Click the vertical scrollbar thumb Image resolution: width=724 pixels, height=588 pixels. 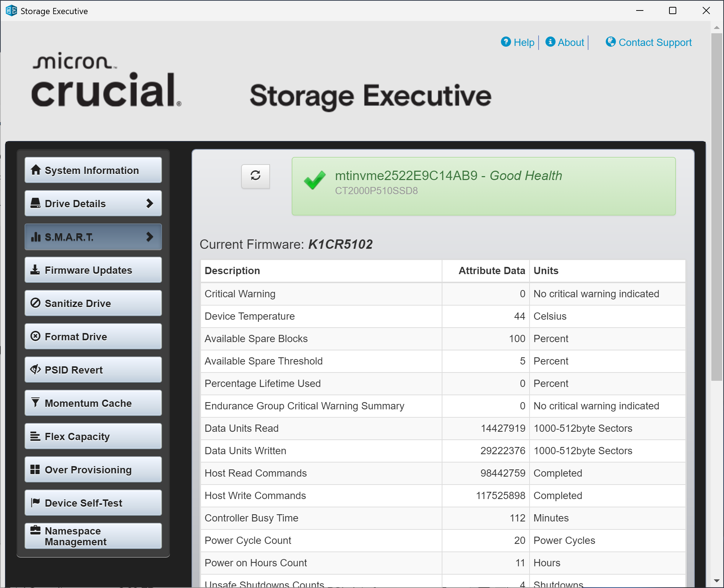pos(716,206)
